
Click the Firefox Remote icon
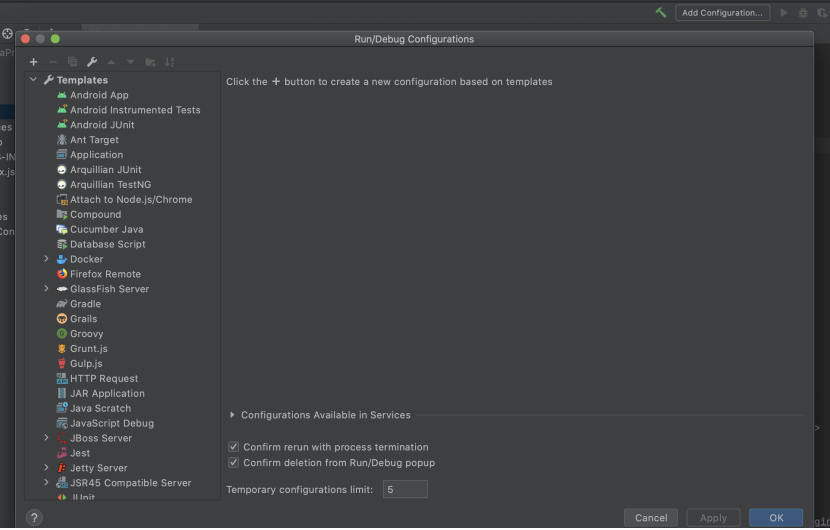point(62,274)
